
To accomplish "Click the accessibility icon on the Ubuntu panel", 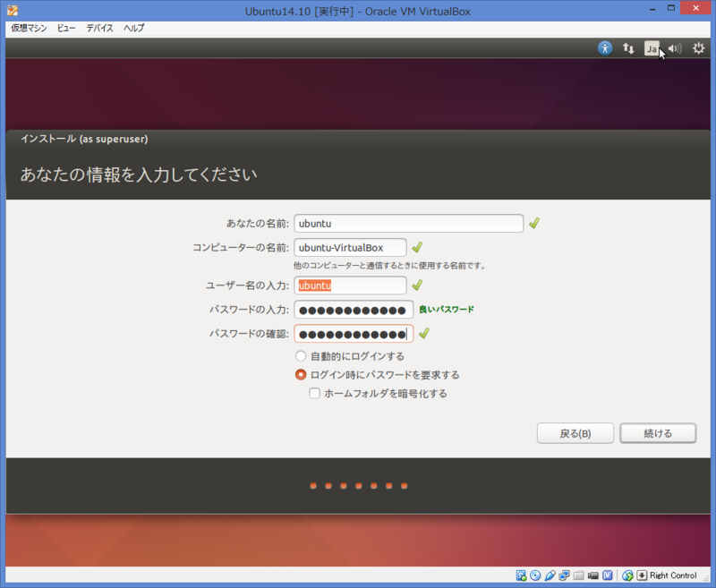I will (x=605, y=48).
